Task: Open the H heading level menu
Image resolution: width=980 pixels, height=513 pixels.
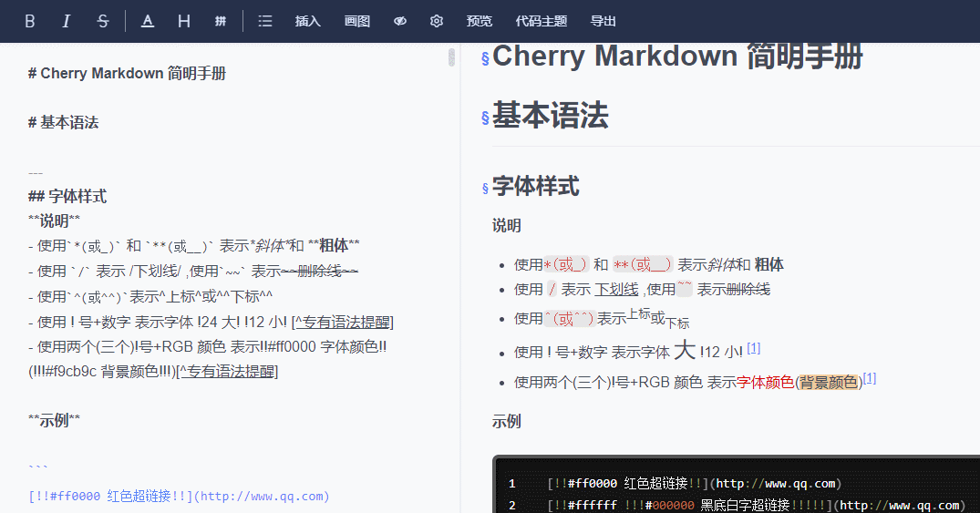Action: click(x=184, y=21)
